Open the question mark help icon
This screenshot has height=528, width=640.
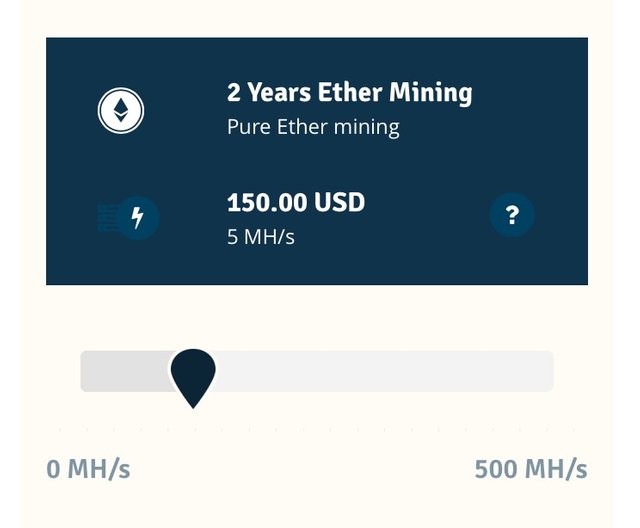[x=512, y=215]
